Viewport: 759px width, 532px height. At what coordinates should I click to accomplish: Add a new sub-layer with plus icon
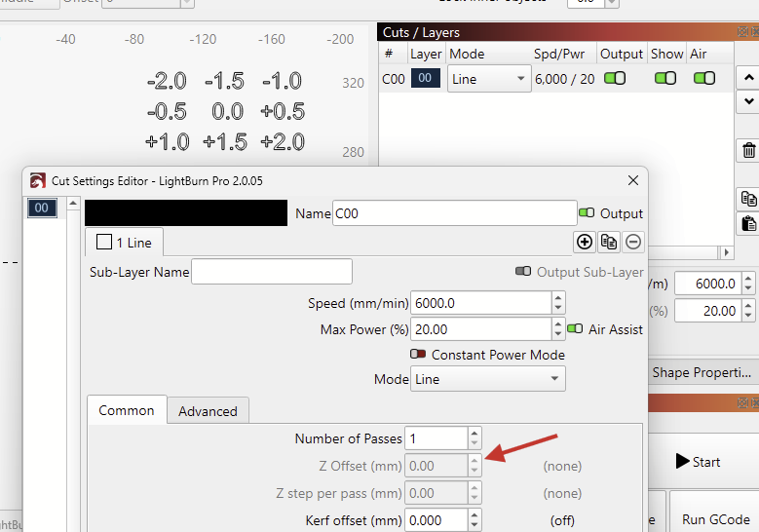coord(585,242)
